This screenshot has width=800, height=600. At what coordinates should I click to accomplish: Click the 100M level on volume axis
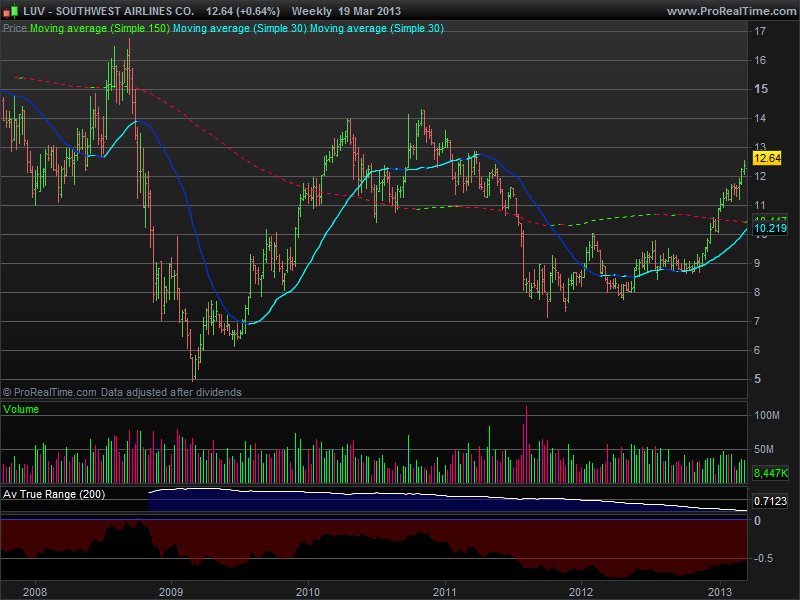(768, 414)
